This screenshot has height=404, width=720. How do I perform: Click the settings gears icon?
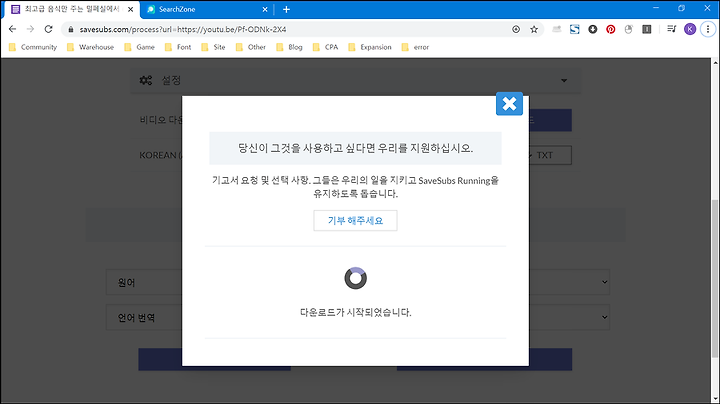click(146, 80)
